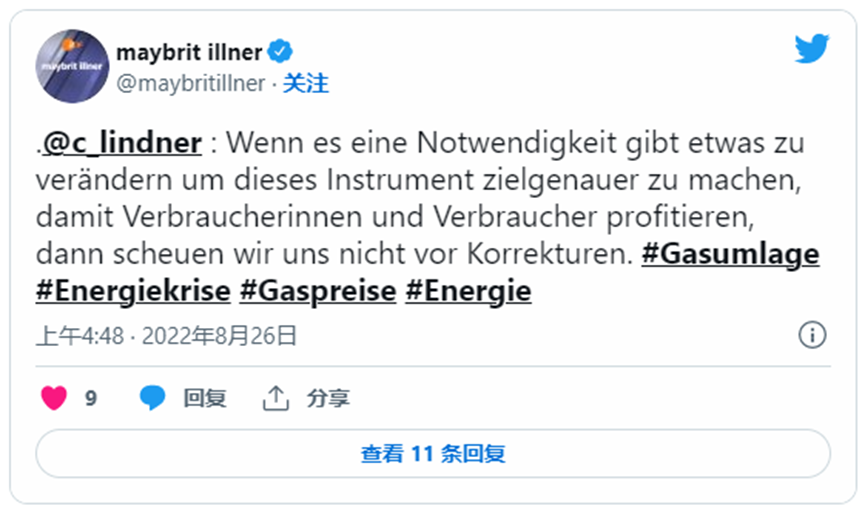Image resolution: width=865 pixels, height=509 pixels.
Task: Click the @maybritillner handle
Action: pos(191,84)
